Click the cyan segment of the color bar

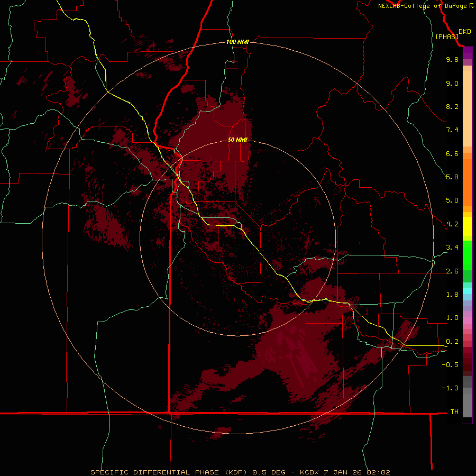(467, 291)
